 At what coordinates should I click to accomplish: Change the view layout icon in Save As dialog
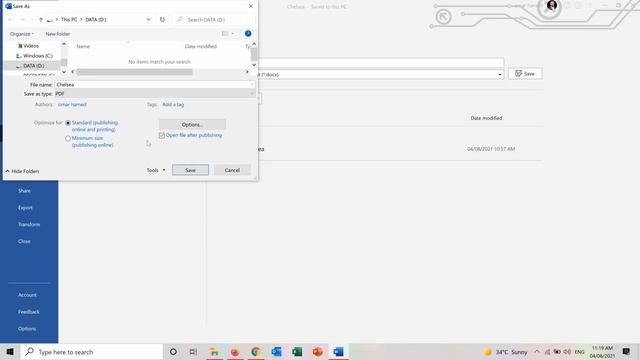coord(224,33)
